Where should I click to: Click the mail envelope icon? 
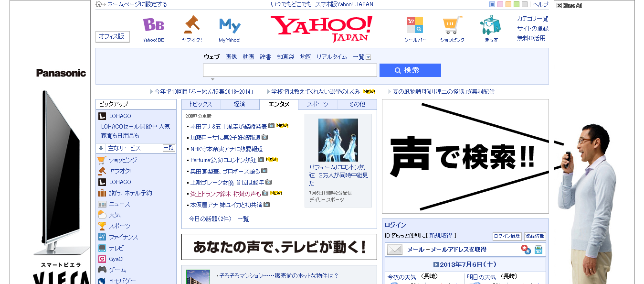click(x=395, y=250)
